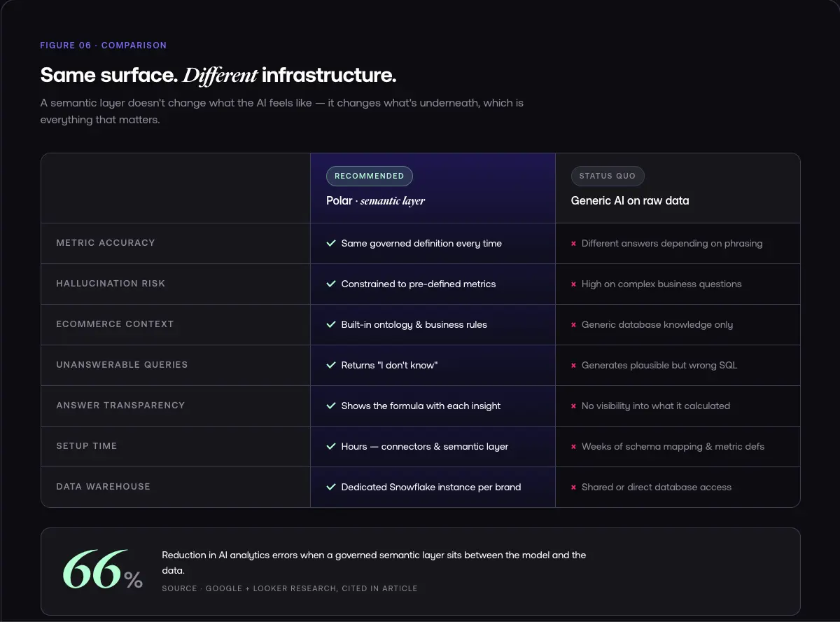Click the RECOMMENDED badge
The width and height of the screenshot is (840, 622).
pyautogui.click(x=370, y=176)
